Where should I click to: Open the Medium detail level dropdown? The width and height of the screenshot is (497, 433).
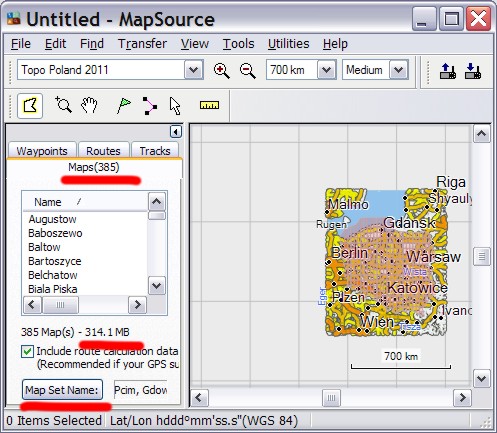pyautogui.click(x=399, y=70)
